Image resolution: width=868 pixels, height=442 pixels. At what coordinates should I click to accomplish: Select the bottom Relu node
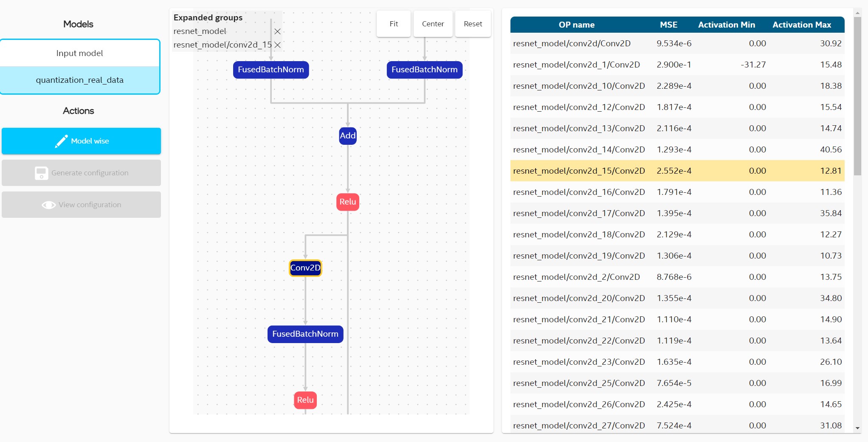(x=305, y=400)
